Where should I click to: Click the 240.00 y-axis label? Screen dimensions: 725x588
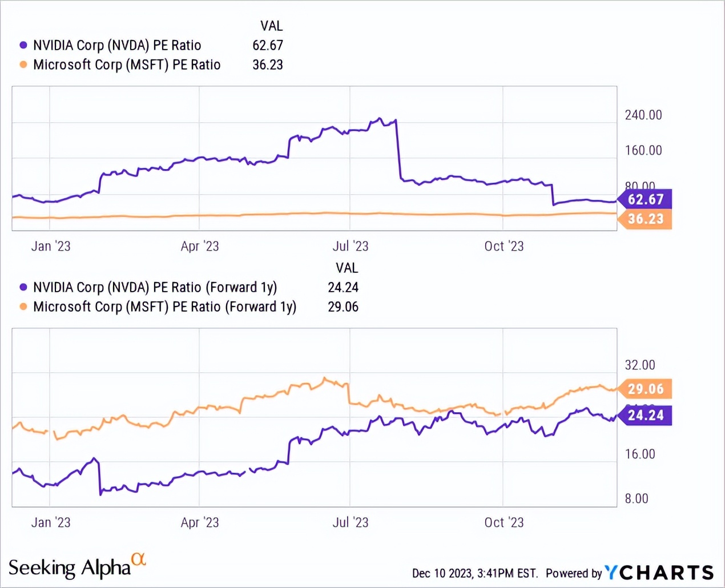643,115
